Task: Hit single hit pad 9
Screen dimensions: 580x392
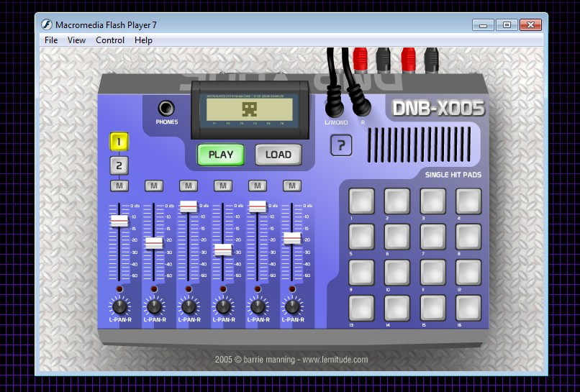Action: [x=361, y=272]
